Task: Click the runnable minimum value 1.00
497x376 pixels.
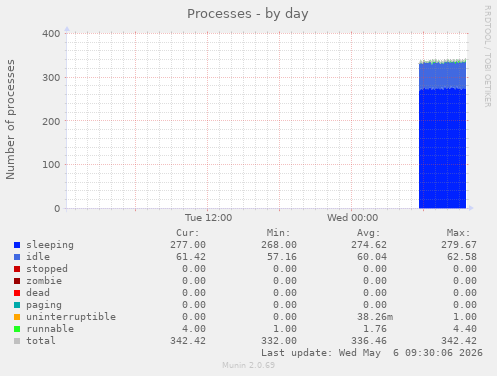Action: point(285,329)
